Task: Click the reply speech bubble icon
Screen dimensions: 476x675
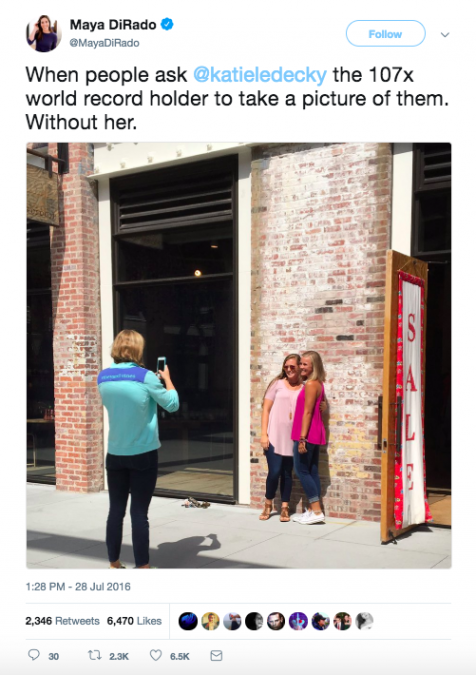Action: [x=34, y=655]
